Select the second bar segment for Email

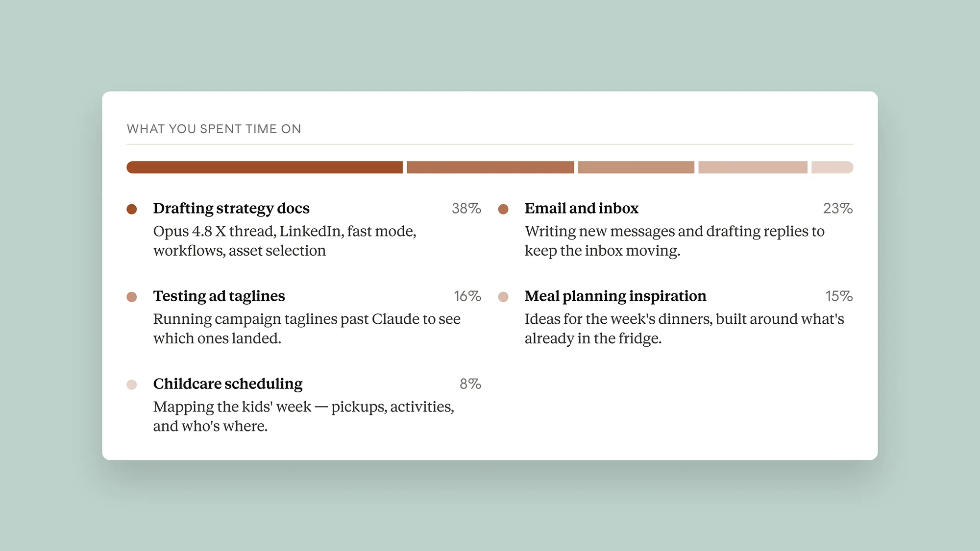pyautogui.click(x=490, y=168)
